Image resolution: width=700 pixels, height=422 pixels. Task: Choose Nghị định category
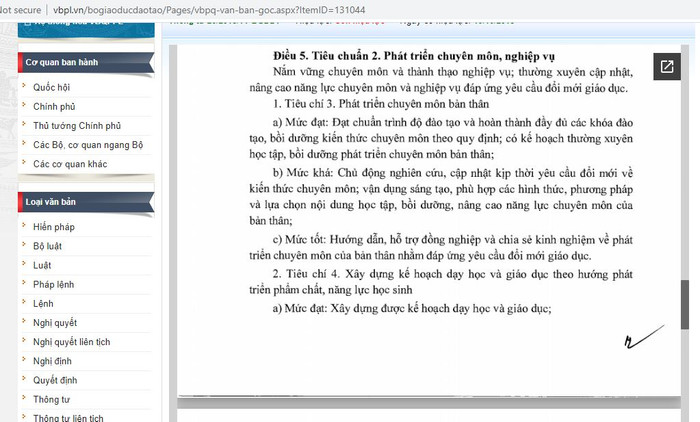click(54, 360)
